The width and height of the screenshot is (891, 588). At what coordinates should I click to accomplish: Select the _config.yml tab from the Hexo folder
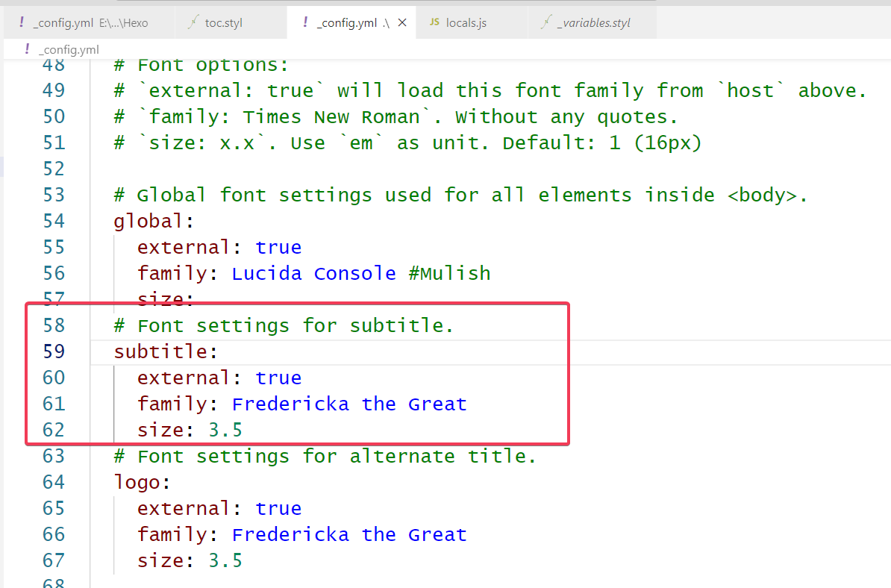coord(90,23)
